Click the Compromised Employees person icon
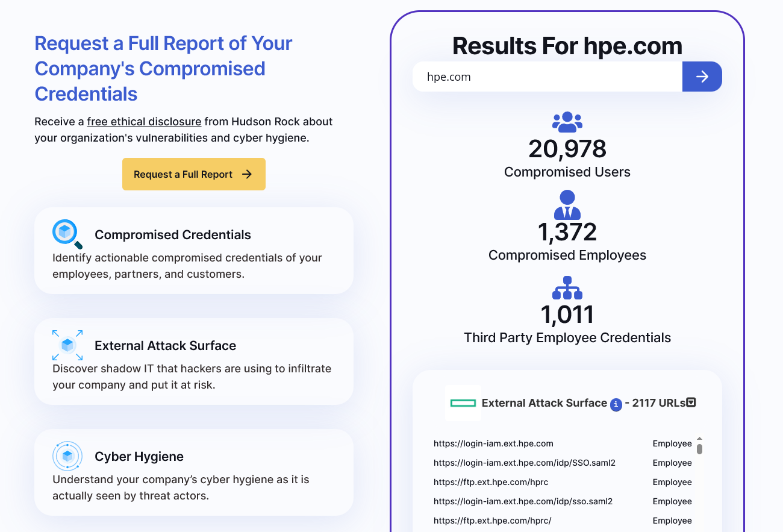Screen dimensions: 783x532 pyautogui.click(x=567, y=205)
